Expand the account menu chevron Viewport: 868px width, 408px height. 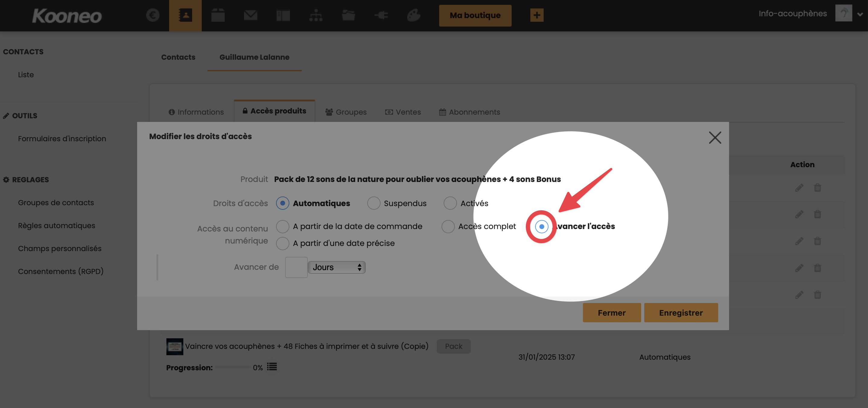(860, 14)
